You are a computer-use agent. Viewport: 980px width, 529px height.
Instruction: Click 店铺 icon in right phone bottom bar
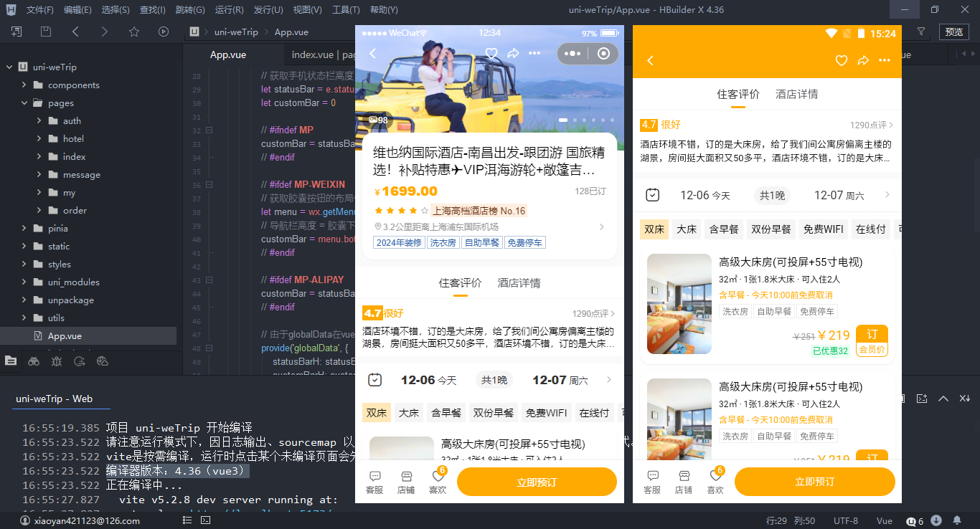pos(684,482)
